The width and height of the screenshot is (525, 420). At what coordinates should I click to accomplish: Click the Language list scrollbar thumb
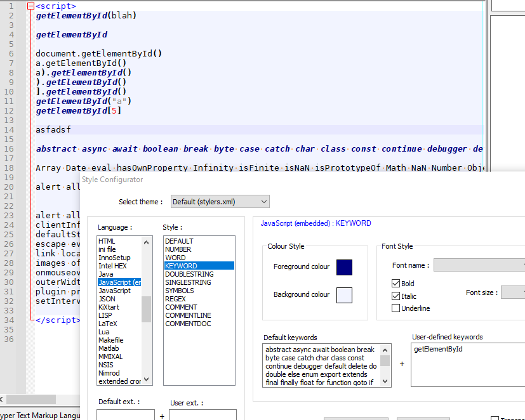click(x=146, y=309)
